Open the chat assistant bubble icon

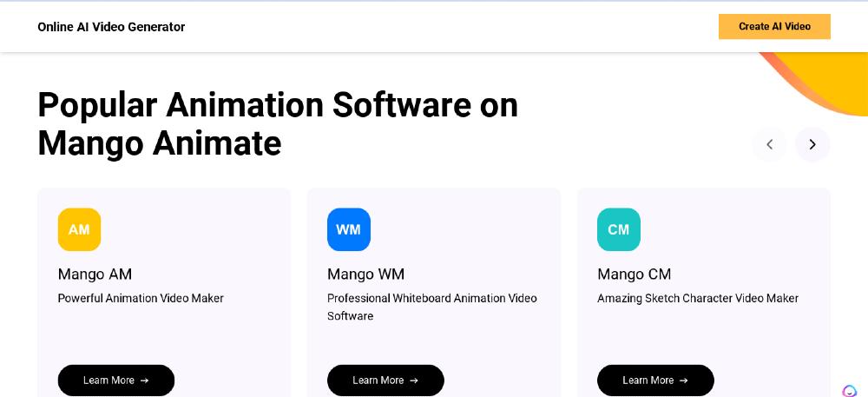(x=849, y=391)
